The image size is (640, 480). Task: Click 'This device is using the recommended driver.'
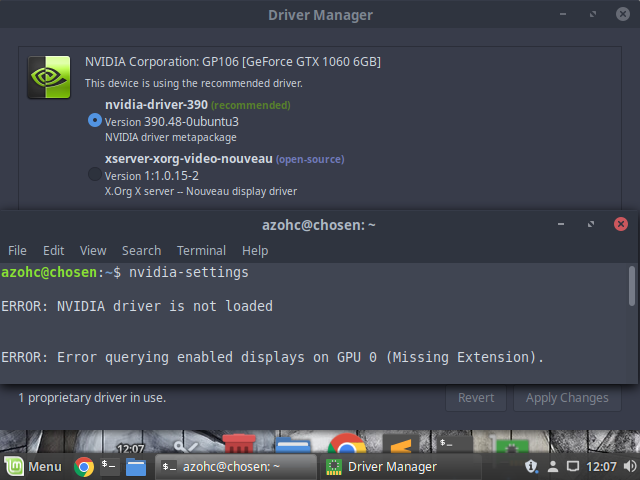[193, 83]
